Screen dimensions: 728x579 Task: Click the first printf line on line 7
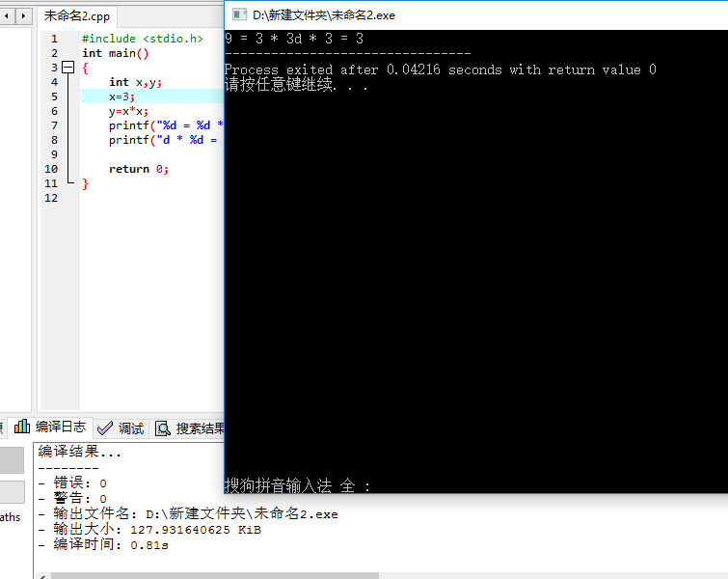coord(166,125)
